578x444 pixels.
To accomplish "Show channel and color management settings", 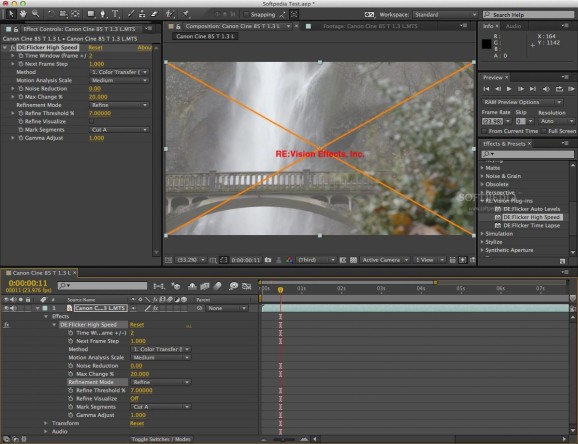I will point(289,260).
